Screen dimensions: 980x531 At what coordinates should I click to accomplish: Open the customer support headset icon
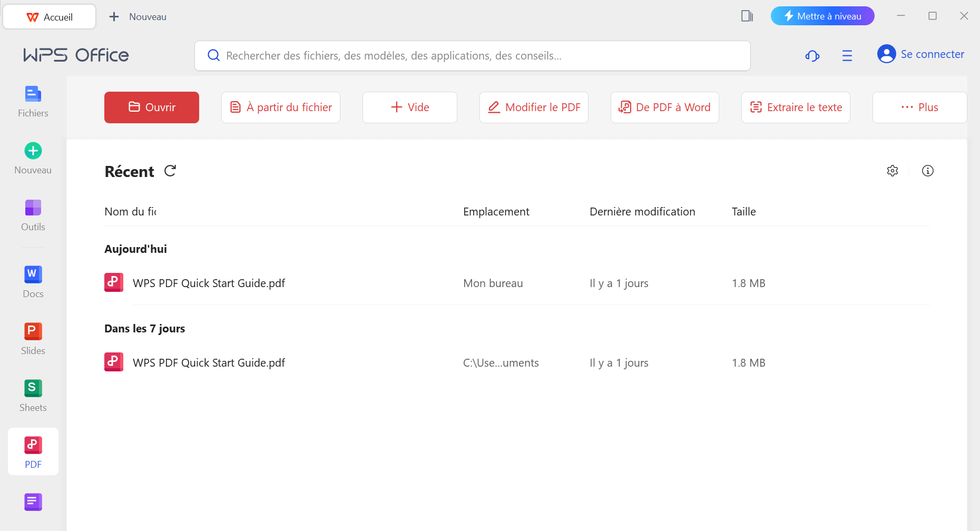click(x=812, y=55)
